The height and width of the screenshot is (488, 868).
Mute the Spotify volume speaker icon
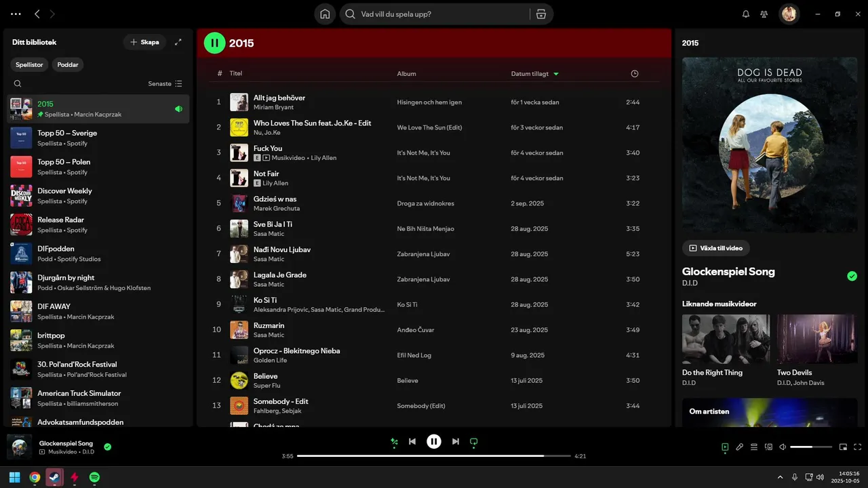[x=783, y=447]
